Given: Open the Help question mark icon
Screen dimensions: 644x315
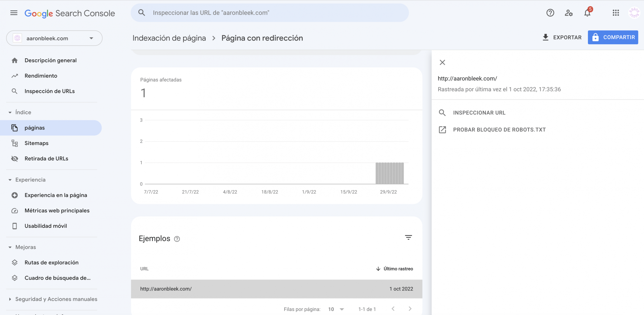Looking at the screenshot, I should click(550, 13).
